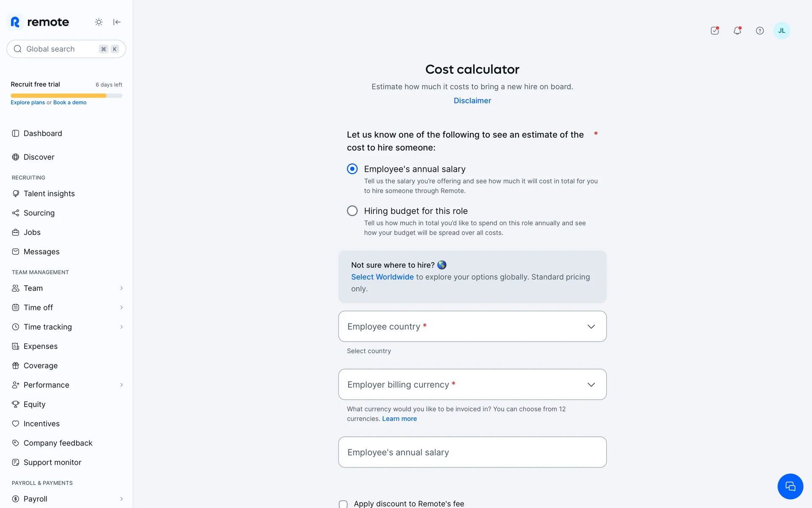812x508 pixels.
Task: Open the Employee country dropdown
Action: point(472,326)
